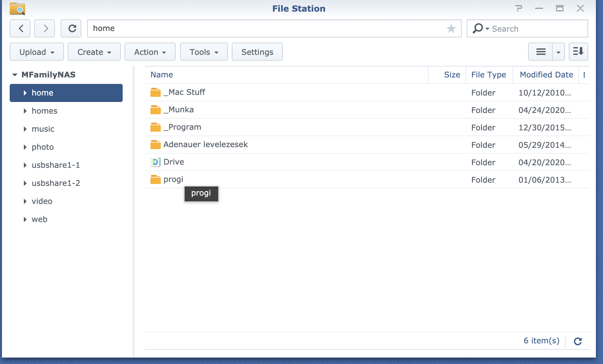The width and height of the screenshot is (603, 364).
Task: Open the Action menu
Action: point(150,52)
